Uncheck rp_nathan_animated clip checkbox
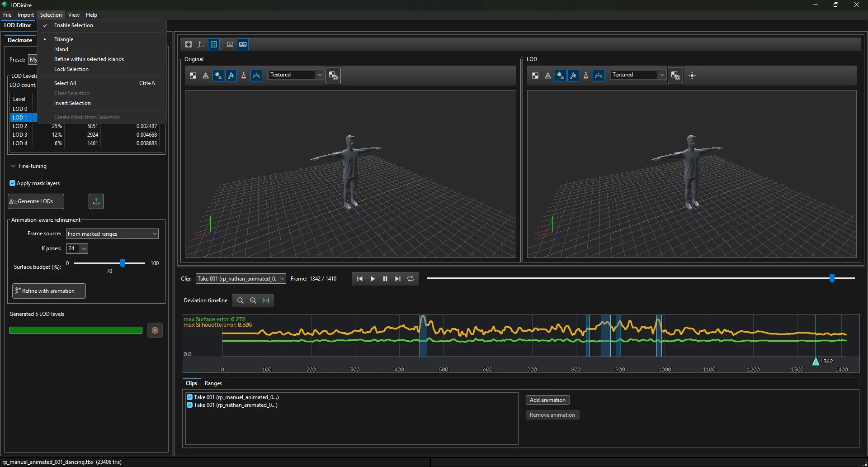 [x=190, y=405]
